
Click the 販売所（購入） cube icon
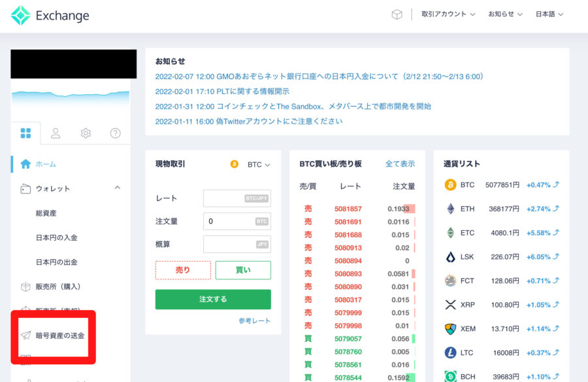(x=25, y=286)
